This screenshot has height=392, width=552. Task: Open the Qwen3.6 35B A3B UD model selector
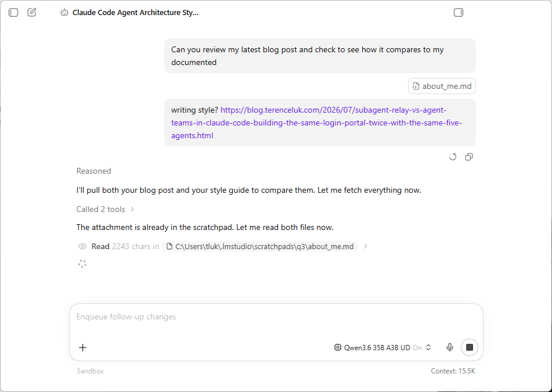click(383, 348)
